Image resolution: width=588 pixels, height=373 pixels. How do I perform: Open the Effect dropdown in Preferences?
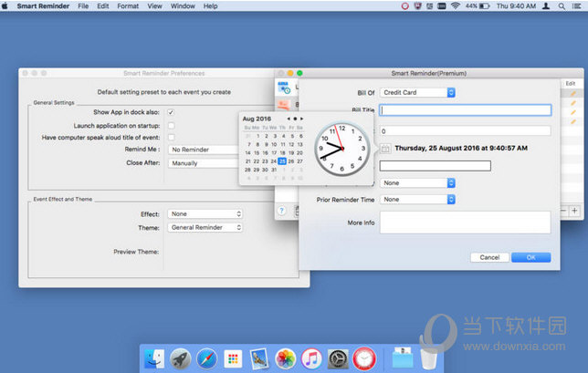pos(205,213)
